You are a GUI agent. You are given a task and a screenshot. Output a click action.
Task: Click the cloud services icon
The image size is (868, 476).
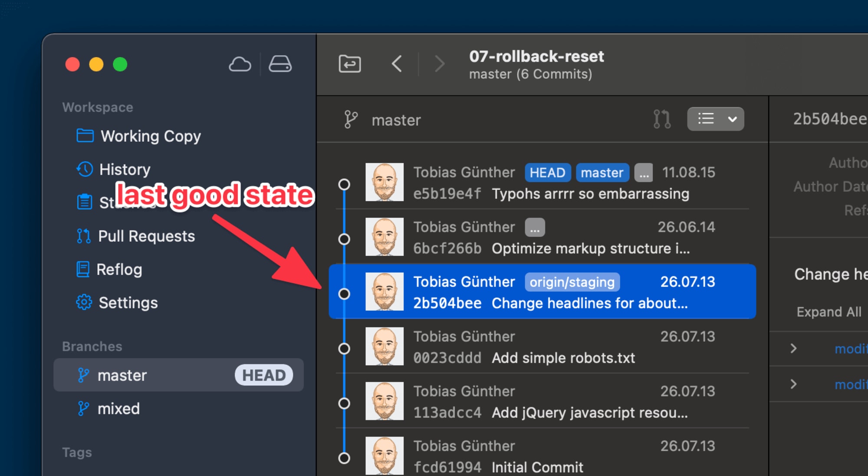coord(240,64)
